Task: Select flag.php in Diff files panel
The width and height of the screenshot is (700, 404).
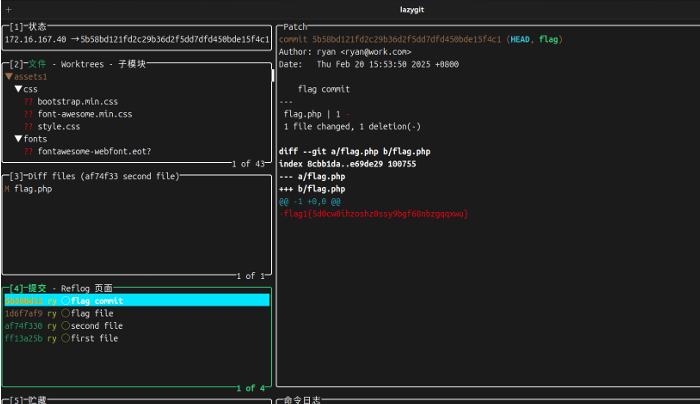Action: click(33, 189)
